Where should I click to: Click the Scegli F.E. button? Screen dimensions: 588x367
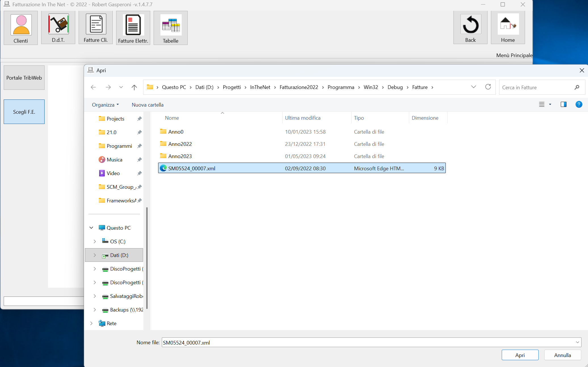click(x=24, y=112)
